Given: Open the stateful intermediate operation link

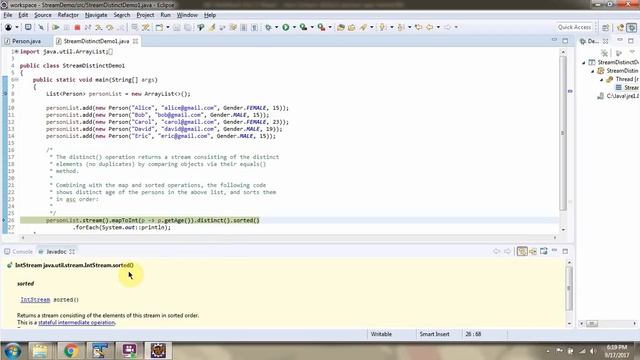Looking at the screenshot, I should point(77,322).
